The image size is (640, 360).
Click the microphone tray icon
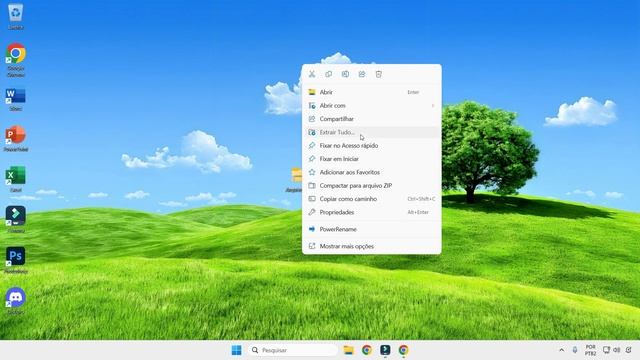[575, 350]
